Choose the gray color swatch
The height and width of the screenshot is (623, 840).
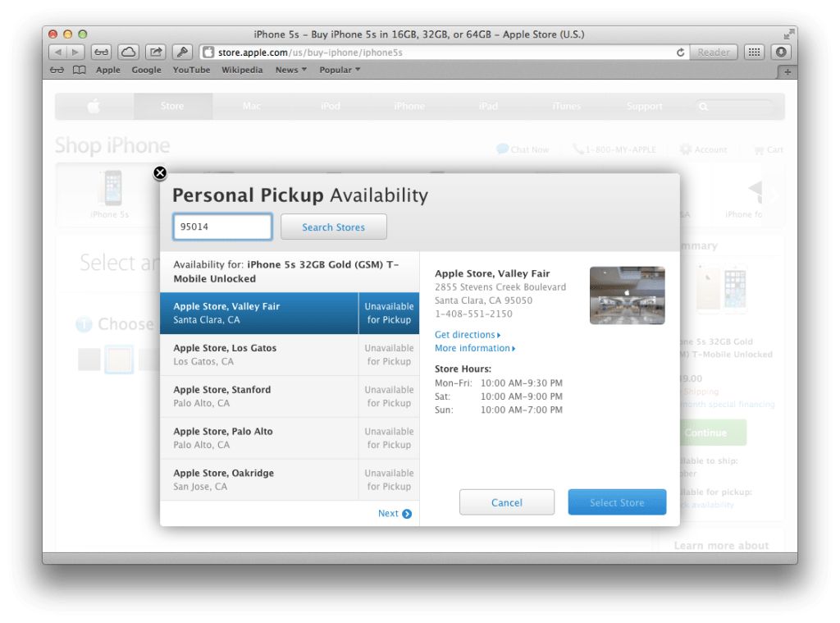(x=89, y=360)
